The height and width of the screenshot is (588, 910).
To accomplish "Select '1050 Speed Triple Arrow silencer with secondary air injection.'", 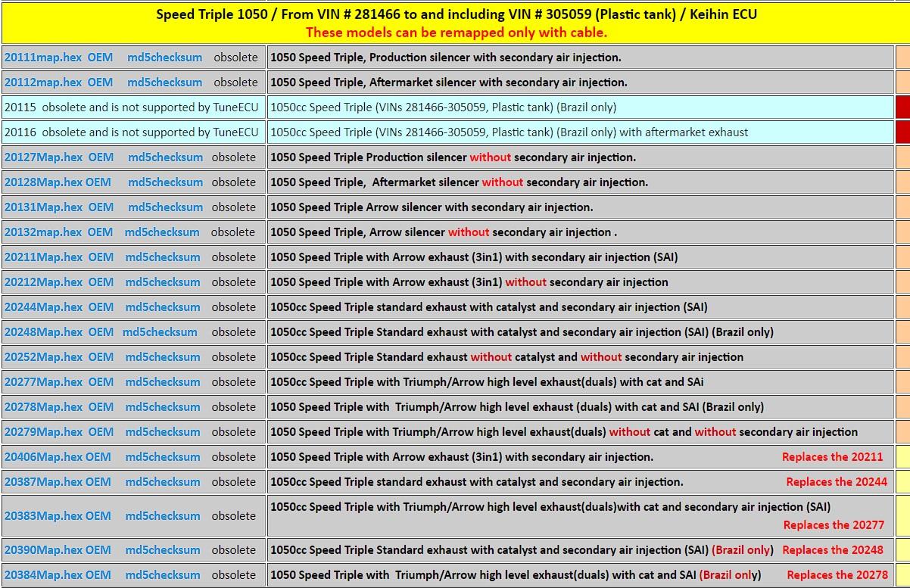I will click(x=432, y=207).
